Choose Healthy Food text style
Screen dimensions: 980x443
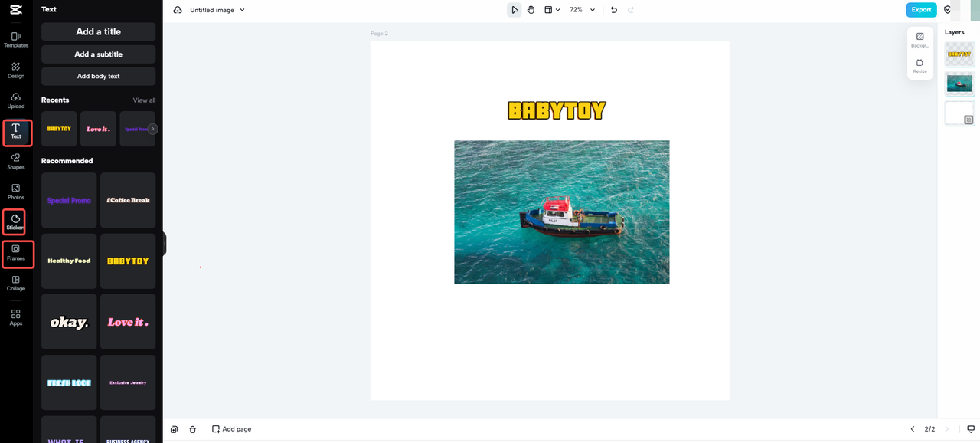(x=69, y=261)
